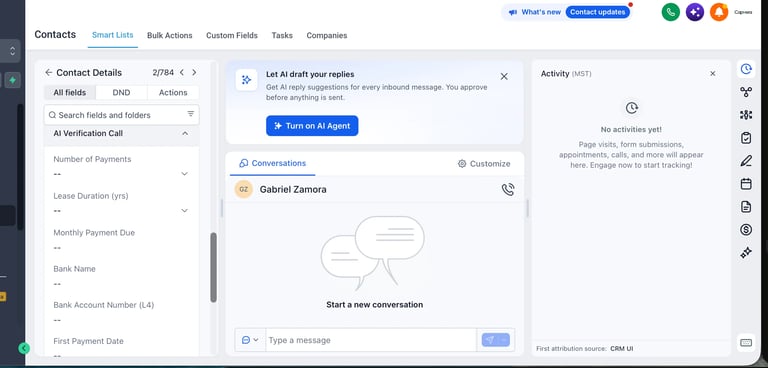
Task: Open the notes pencil icon in right sidebar
Action: click(746, 161)
